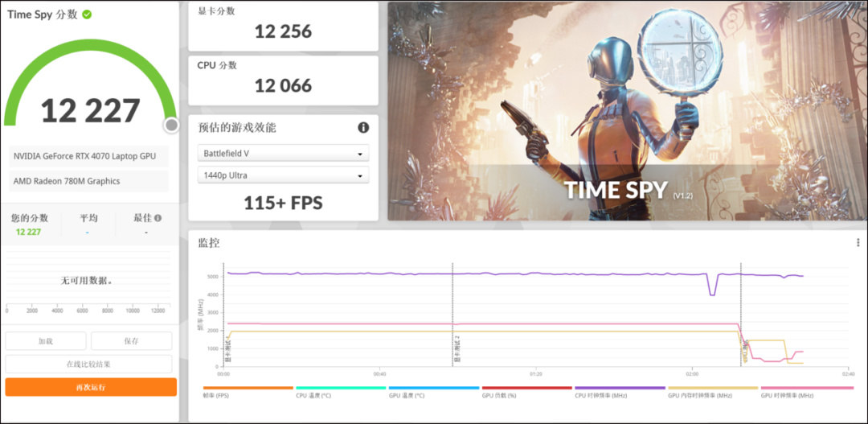Click 在线比较结果 compare online button
The height and width of the screenshot is (424, 868).
point(88,364)
